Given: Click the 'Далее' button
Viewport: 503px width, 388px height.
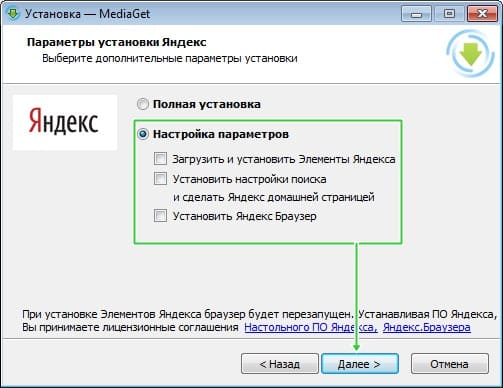Looking at the screenshot, I should pyautogui.click(x=360, y=364).
